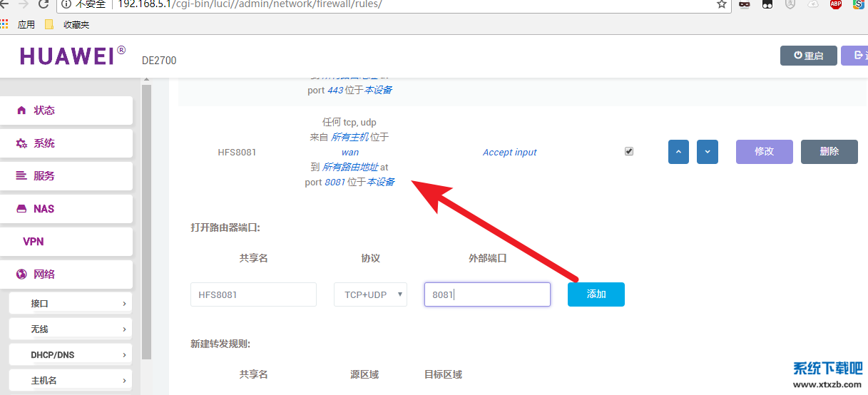
Task: Click the 添加 button
Action: 596,294
